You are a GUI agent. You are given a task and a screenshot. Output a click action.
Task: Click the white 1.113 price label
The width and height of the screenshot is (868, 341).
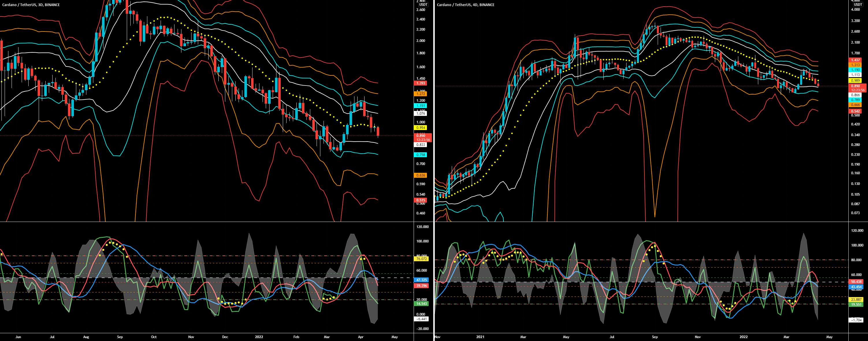pyautogui.click(x=856, y=75)
